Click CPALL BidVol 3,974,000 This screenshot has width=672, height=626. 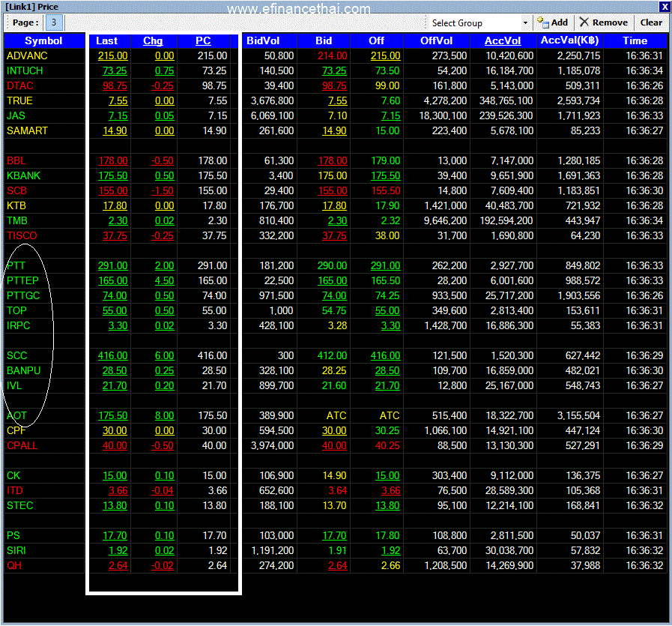(272, 446)
